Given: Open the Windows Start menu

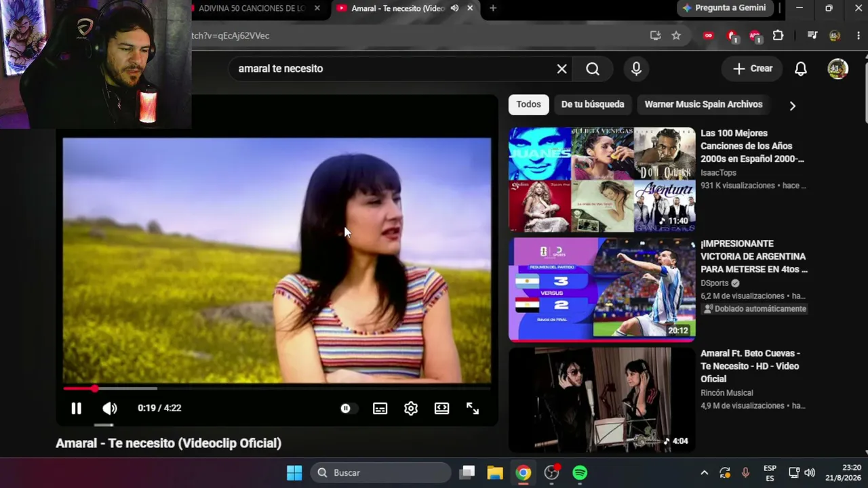Looking at the screenshot, I should [294, 472].
